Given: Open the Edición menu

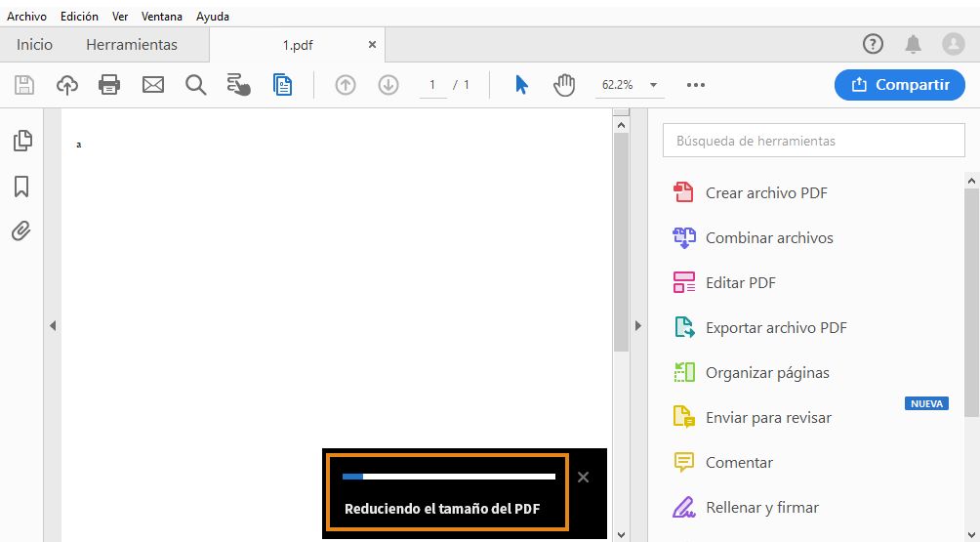Looking at the screenshot, I should [x=79, y=17].
